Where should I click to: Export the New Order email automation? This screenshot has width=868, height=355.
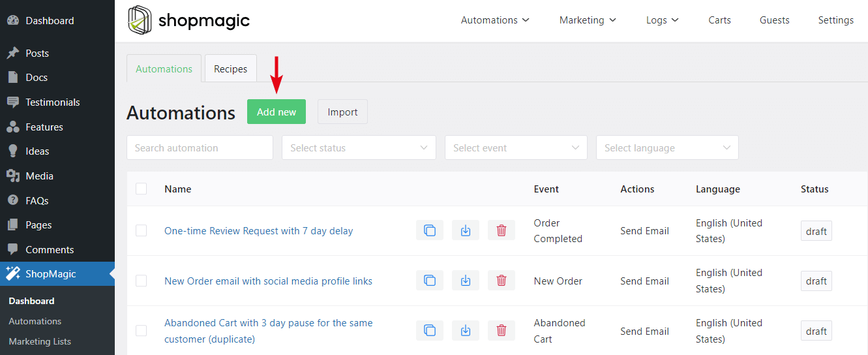pyautogui.click(x=466, y=281)
